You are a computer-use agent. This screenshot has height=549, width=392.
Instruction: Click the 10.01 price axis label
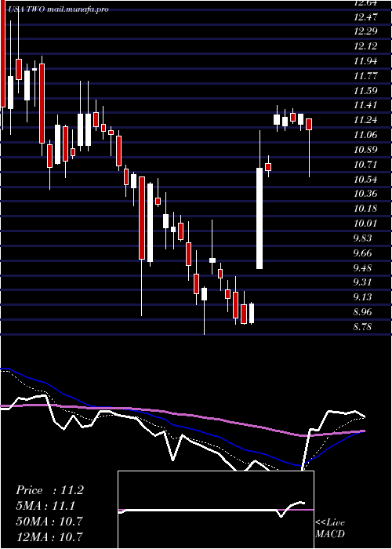[x=365, y=223]
